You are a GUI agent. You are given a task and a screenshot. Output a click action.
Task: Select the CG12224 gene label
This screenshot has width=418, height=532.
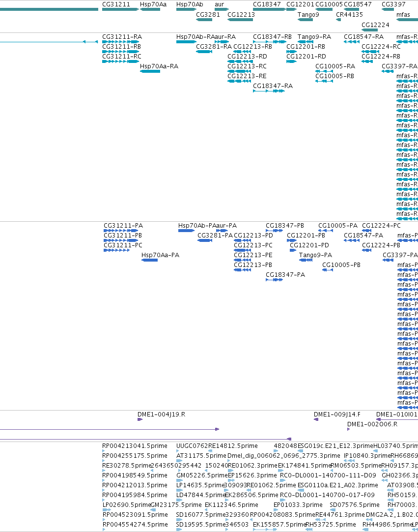click(375, 25)
